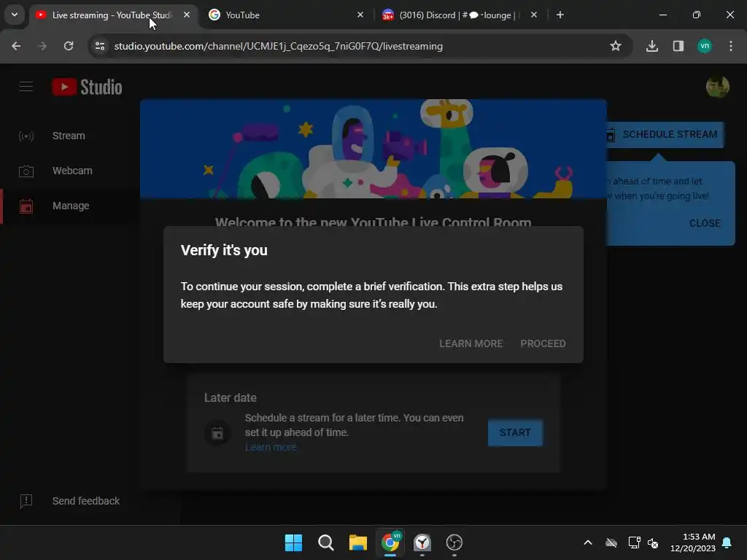Click the feedback exclamation icon

[x=26, y=501]
